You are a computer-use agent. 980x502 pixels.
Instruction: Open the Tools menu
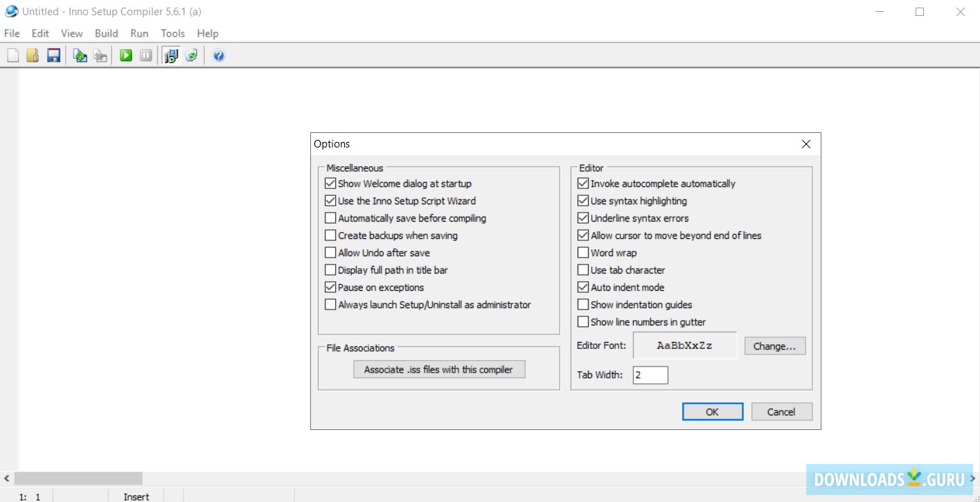pos(172,33)
